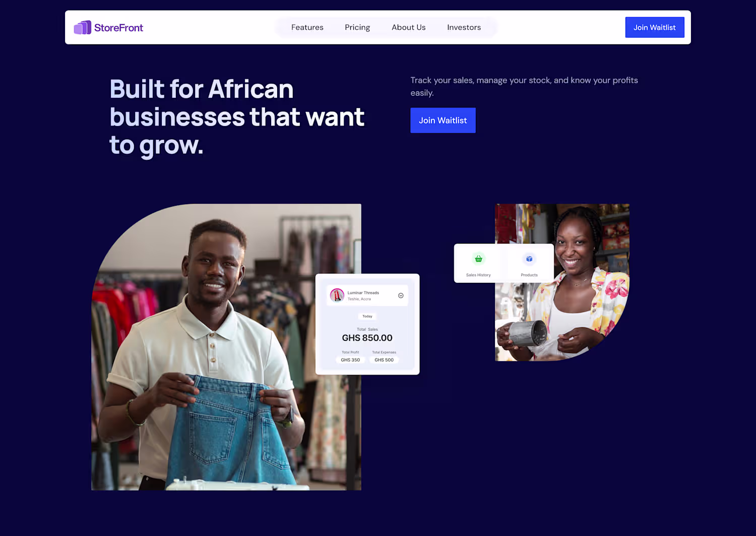The image size is (756, 536).
Task: Click the GHS 500 total expenses chip
Action: point(384,360)
